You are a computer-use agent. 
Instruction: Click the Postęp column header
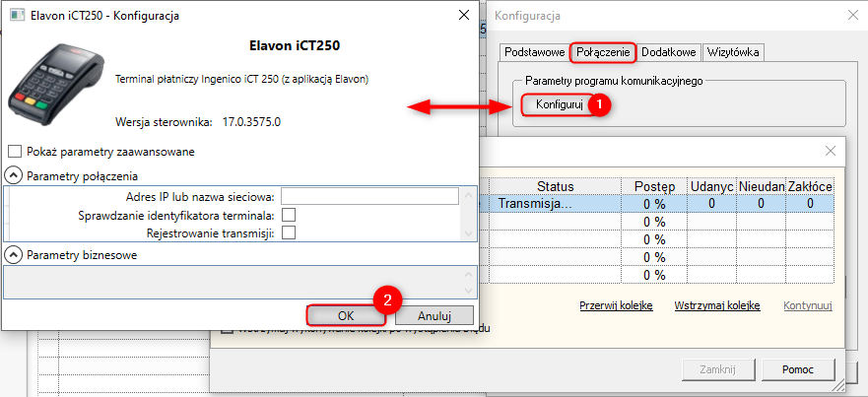tap(654, 187)
